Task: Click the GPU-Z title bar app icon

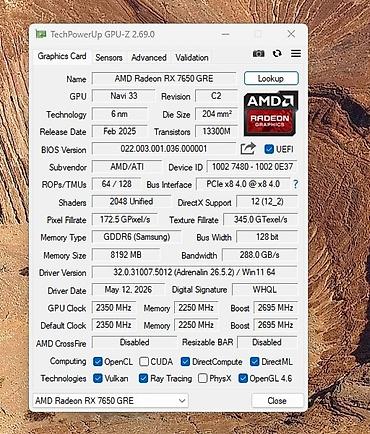Action: point(41,34)
